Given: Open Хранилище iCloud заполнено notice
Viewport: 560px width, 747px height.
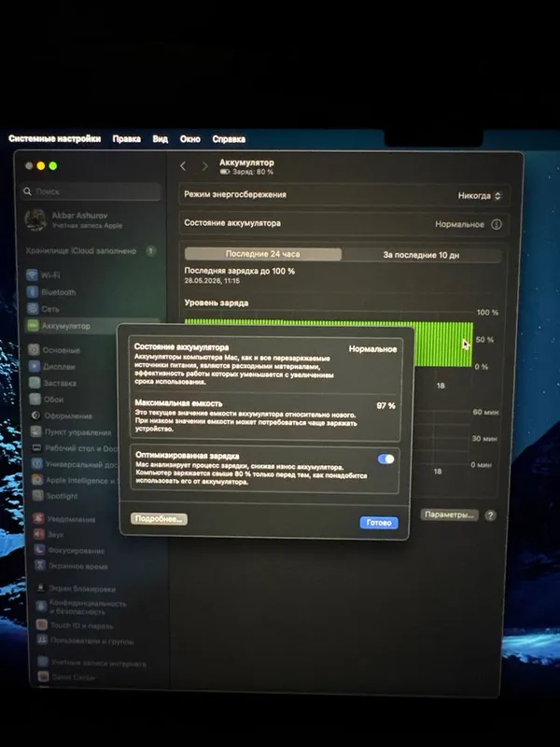Looking at the screenshot, I should [x=91, y=250].
